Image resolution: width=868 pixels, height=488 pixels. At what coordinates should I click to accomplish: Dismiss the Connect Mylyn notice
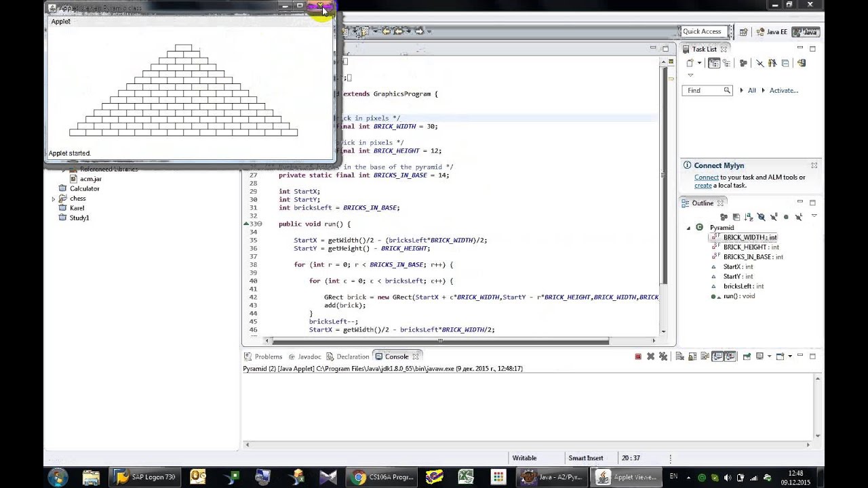[x=814, y=165]
